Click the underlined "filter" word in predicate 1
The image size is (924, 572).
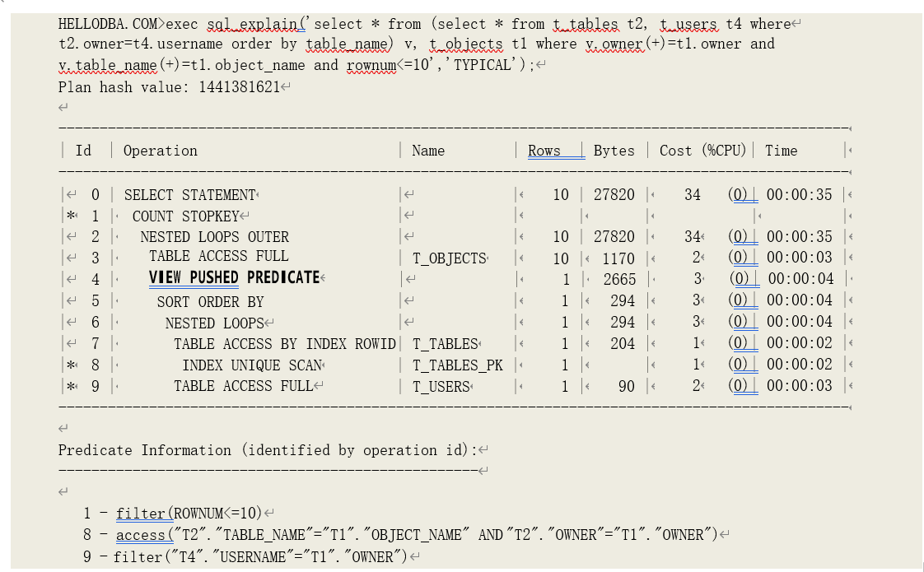coord(140,514)
